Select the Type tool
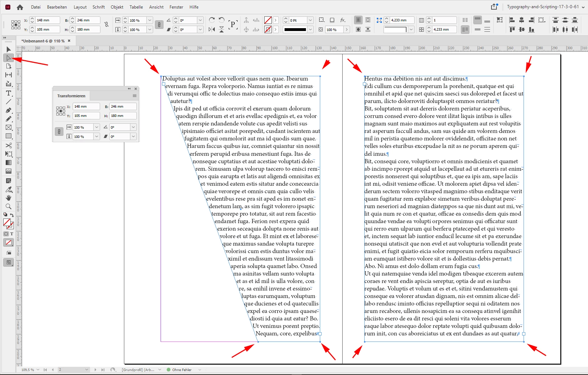Image resolution: width=588 pixels, height=375 pixels. click(9, 93)
